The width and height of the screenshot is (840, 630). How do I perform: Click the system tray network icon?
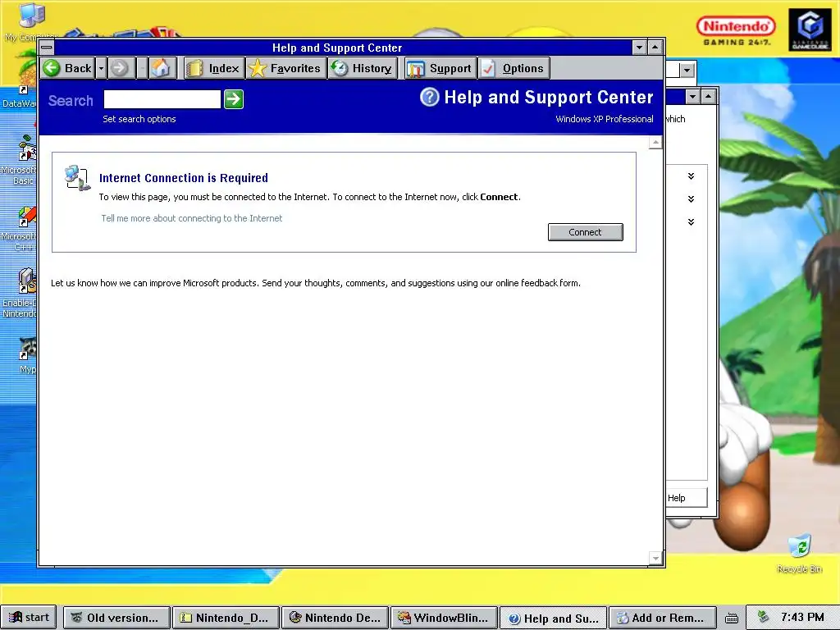coord(763,617)
